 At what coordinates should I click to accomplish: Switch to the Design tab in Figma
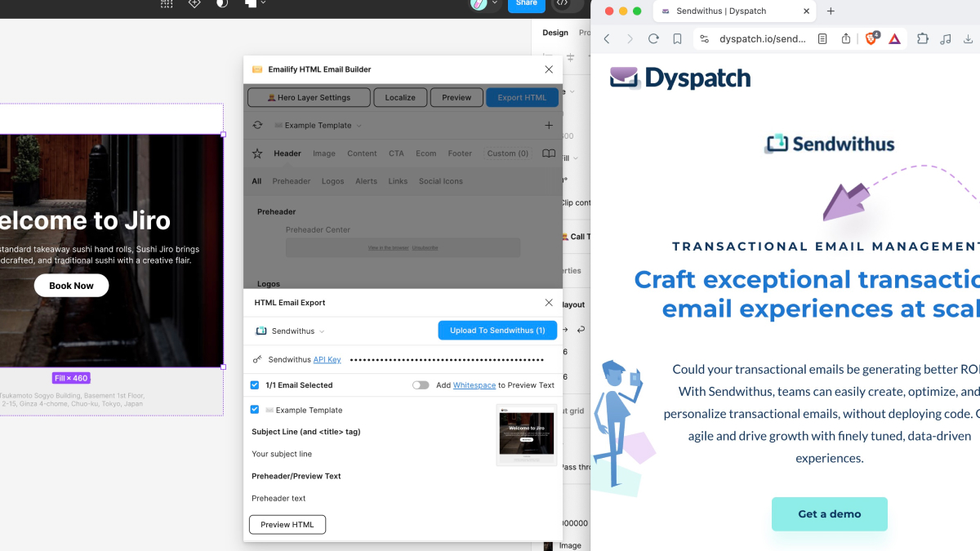555,33
